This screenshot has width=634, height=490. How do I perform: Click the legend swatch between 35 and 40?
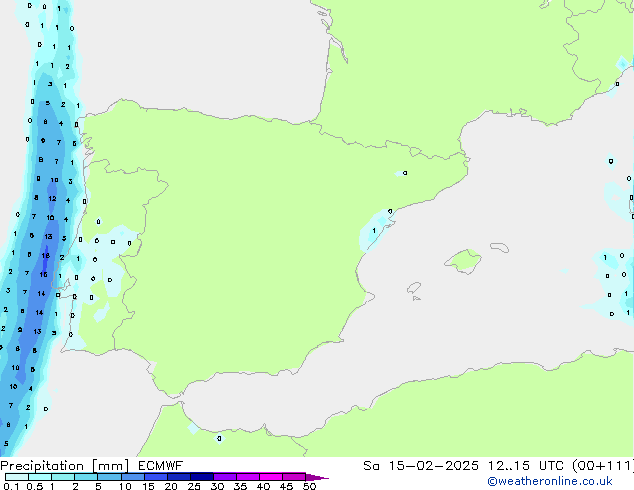247,477
